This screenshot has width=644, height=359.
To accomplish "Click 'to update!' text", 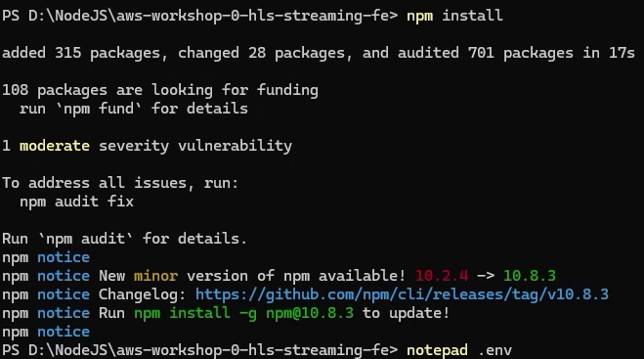I will [406, 313].
